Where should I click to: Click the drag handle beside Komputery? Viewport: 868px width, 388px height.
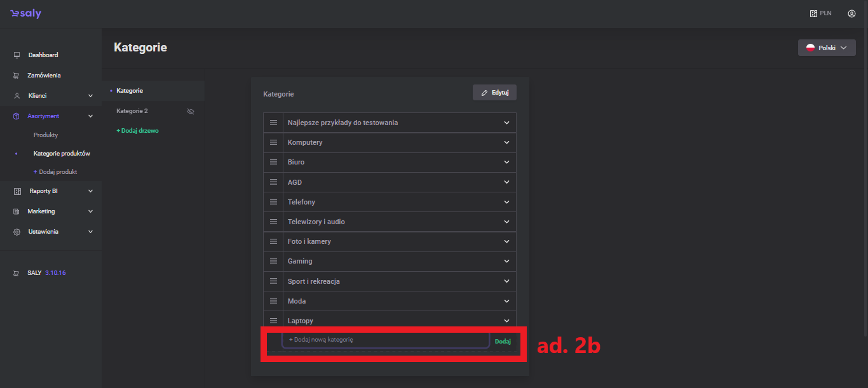274,142
